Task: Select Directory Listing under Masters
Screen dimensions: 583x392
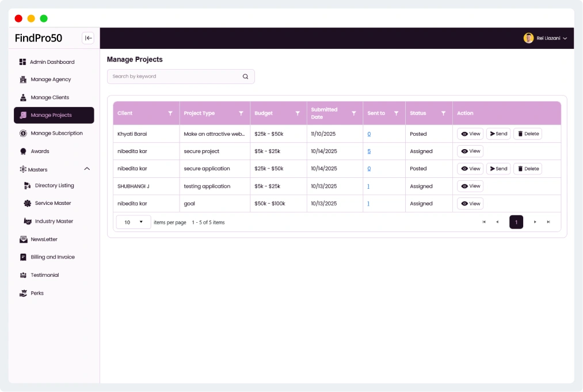Action: (54, 186)
